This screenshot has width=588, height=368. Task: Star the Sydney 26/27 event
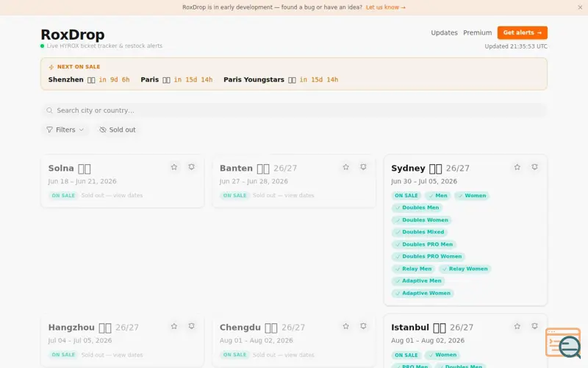(x=517, y=167)
